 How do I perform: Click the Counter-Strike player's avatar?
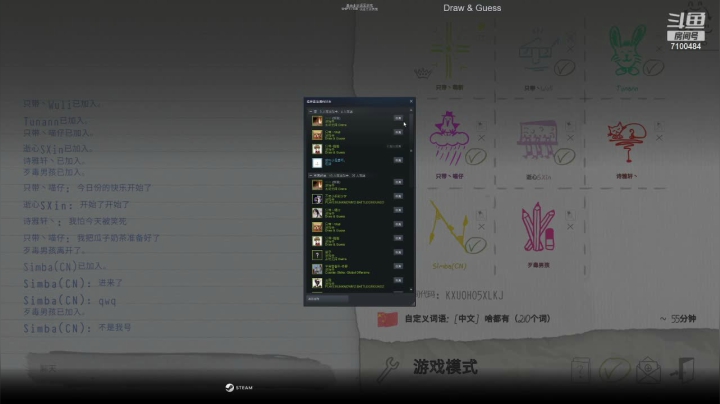tap(317, 269)
